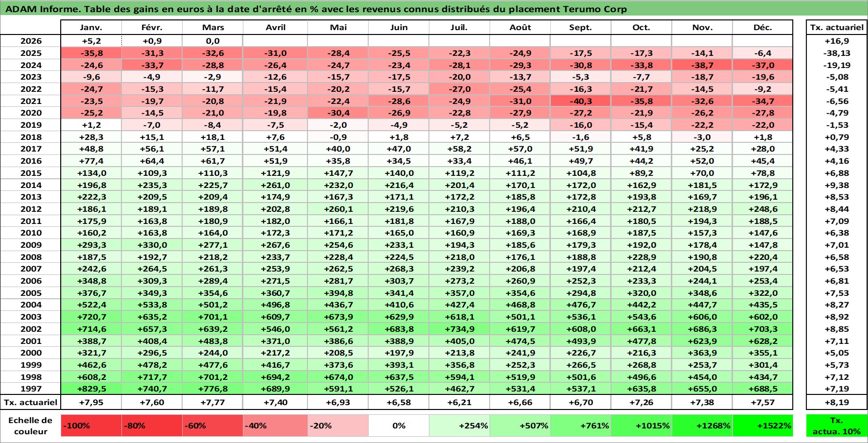Click the -38,7 cell in November 2024
Viewport: 868px width, 443px height.
[x=702, y=65]
